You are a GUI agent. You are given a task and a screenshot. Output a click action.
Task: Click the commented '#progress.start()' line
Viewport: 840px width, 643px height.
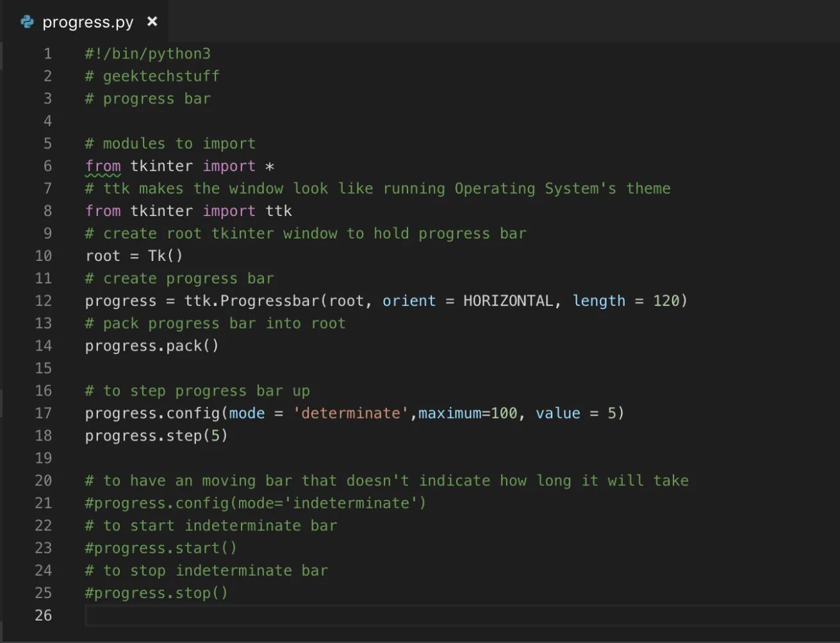[161, 547]
